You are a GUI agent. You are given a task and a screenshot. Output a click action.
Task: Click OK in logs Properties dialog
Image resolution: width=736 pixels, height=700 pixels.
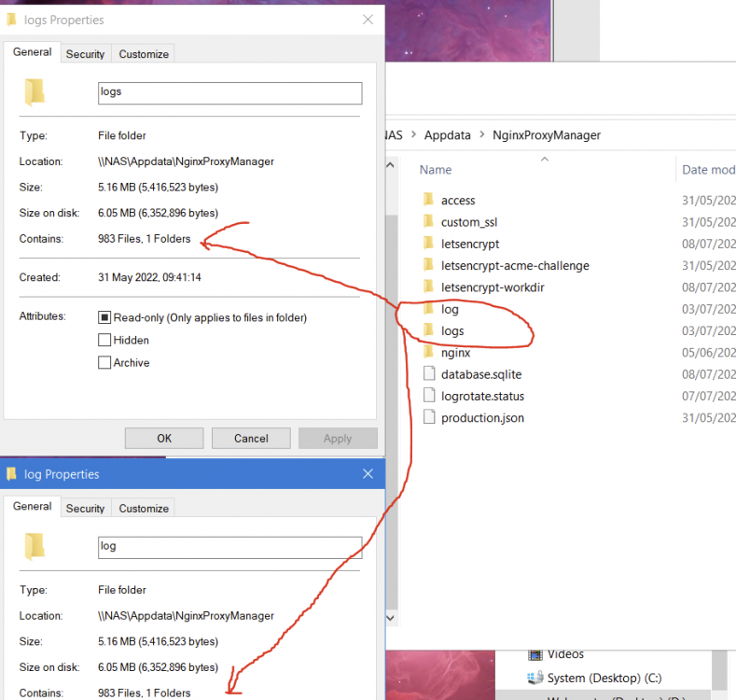164,439
